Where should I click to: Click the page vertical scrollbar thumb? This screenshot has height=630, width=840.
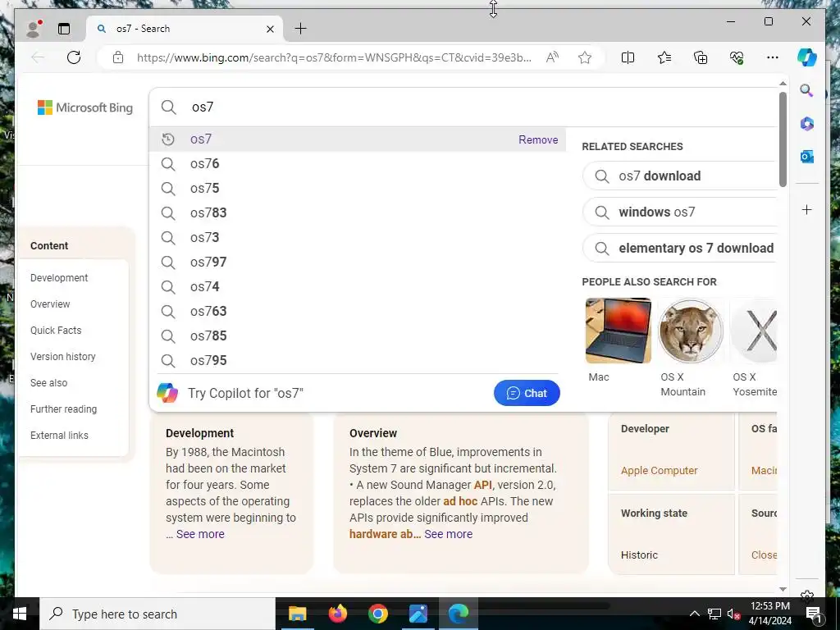tap(783, 139)
